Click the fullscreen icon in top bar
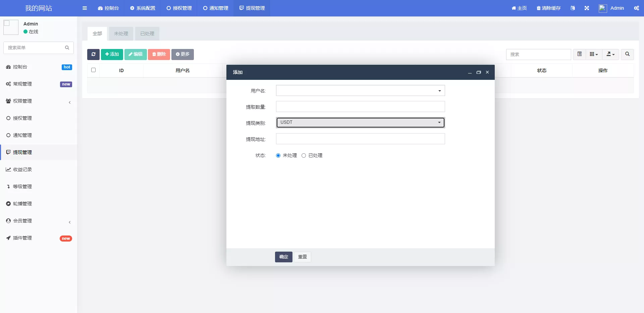The width and height of the screenshot is (644, 313). click(587, 8)
